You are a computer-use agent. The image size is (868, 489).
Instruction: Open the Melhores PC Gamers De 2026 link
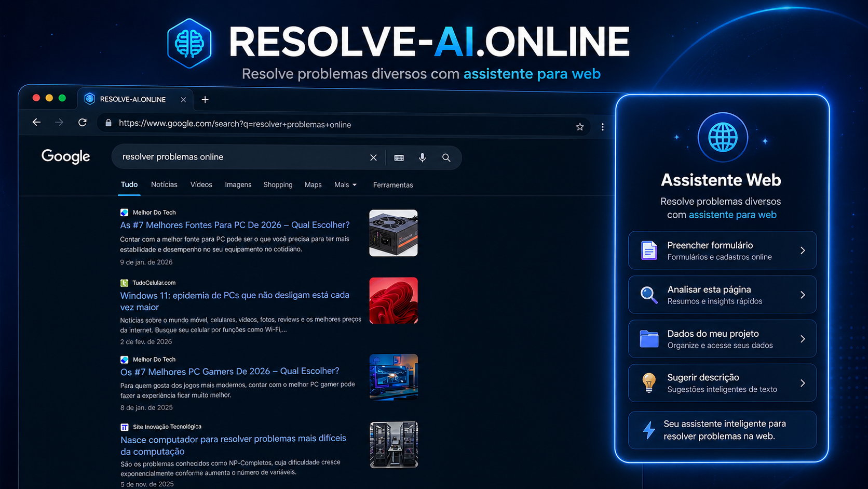[x=229, y=372]
